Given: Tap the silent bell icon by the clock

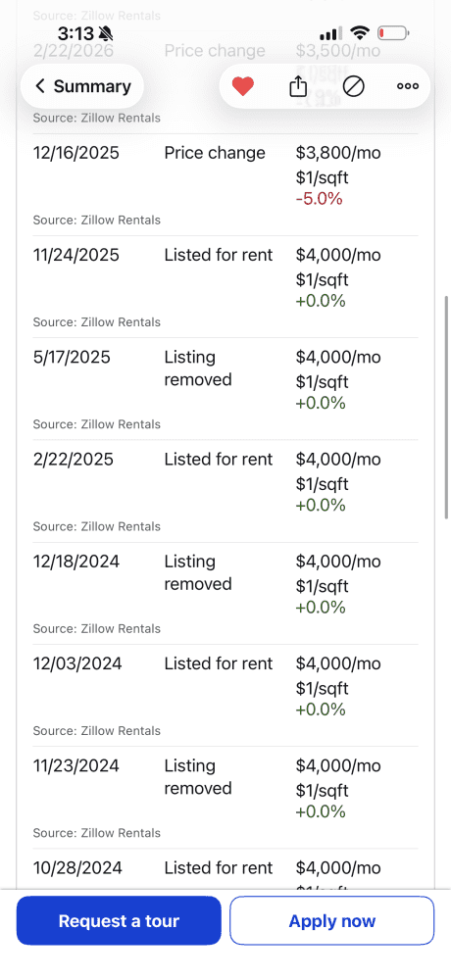Looking at the screenshot, I should pyautogui.click(x=106, y=33).
